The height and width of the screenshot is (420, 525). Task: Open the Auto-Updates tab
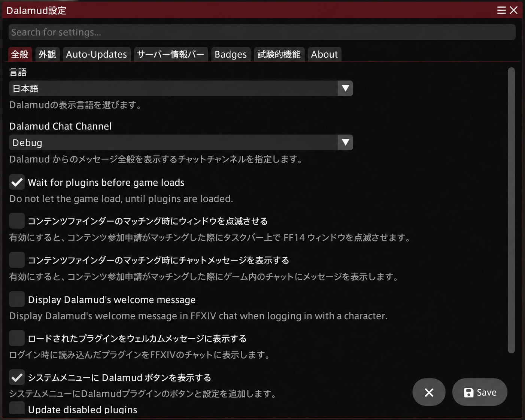point(97,54)
